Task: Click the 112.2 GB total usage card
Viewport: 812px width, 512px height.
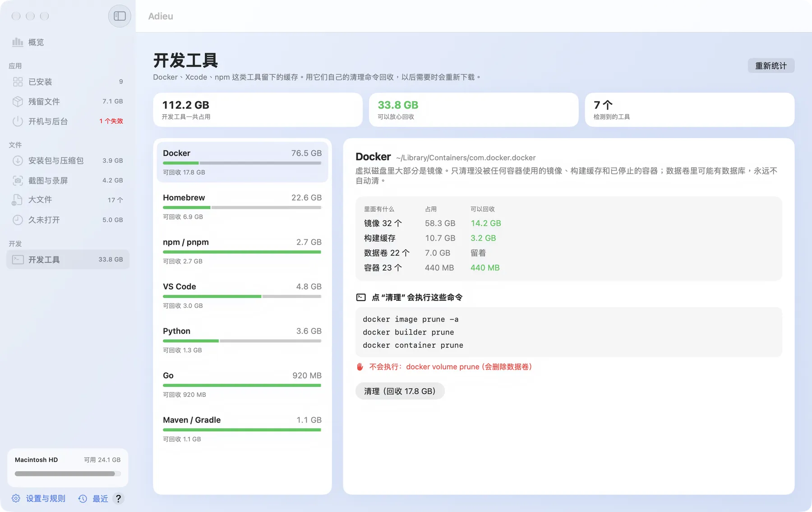Action: (258, 110)
